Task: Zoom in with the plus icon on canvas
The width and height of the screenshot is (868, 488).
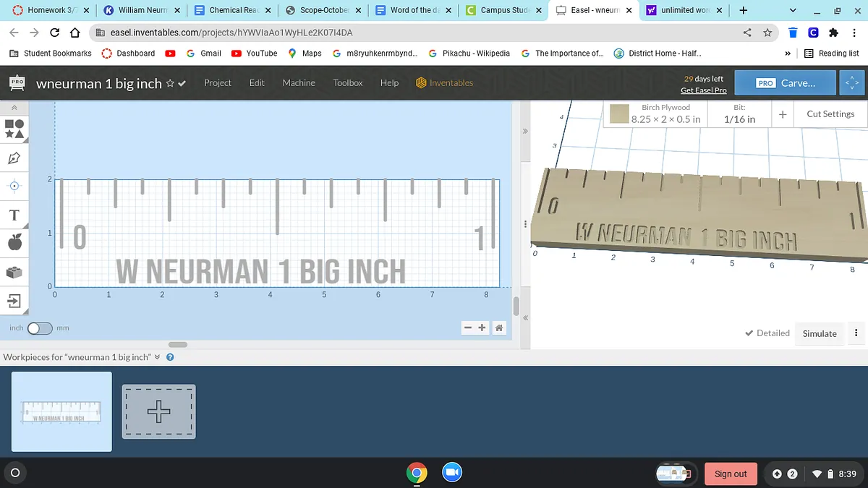Action: pyautogui.click(x=482, y=328)
